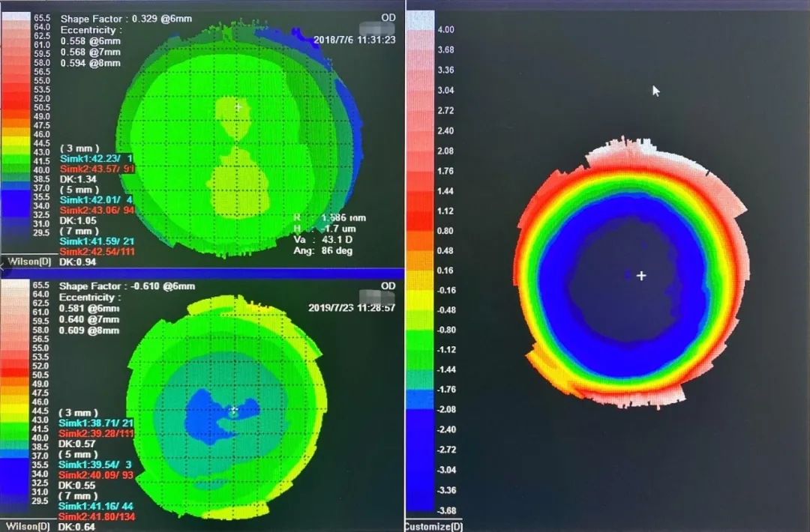Click the 'Simk1:41.16/ 44' reading

tap(96, 507)
